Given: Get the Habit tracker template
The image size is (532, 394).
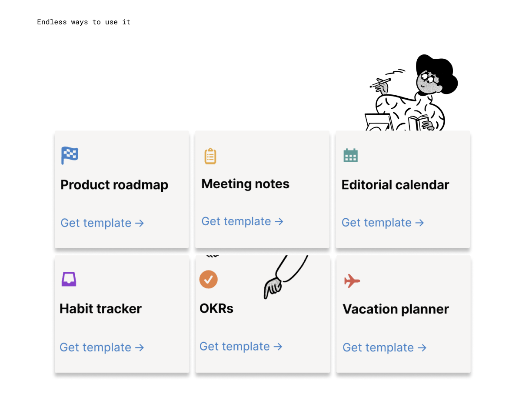Looking at the screenshot, I should [x=102, y=347].
